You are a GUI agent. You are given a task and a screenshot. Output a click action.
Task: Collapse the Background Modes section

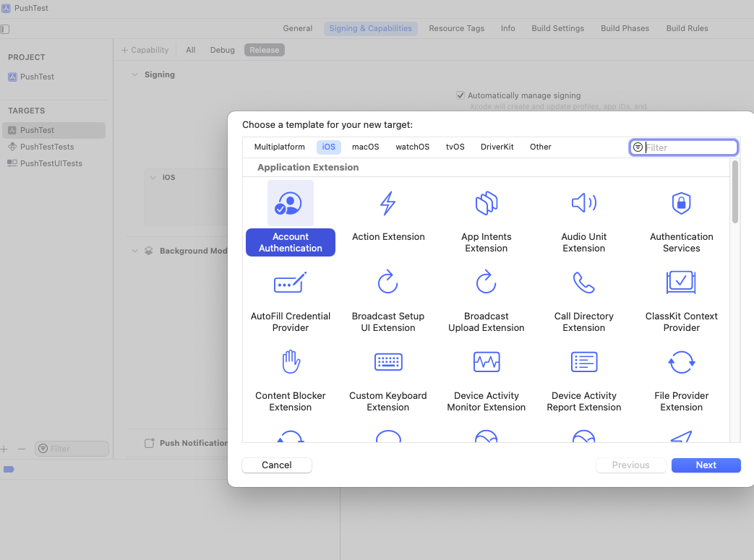[134, 251]
